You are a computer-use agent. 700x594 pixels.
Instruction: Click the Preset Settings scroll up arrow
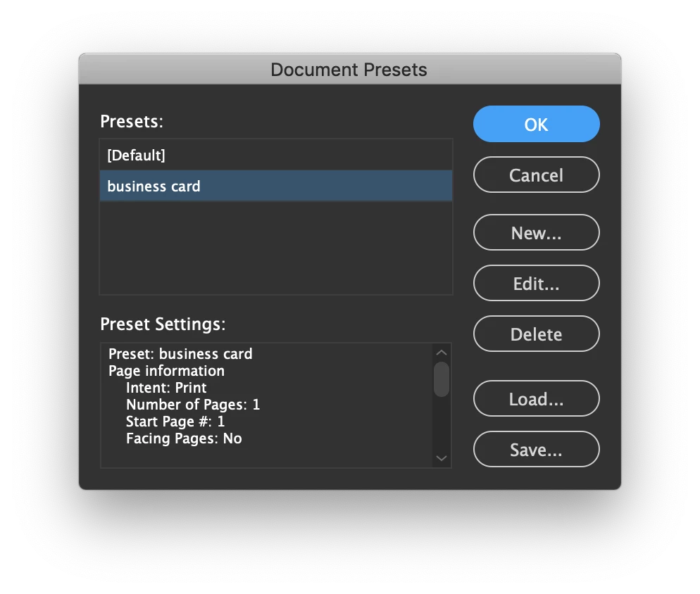coord(442,353)
